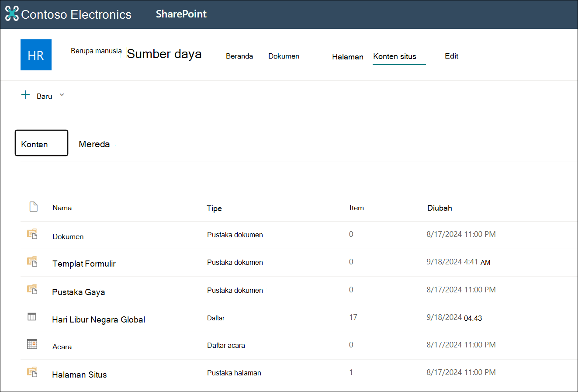Click the Daftar acara type cell
The width and height of the screenshot is (578, 392).
tap(226, 345)
